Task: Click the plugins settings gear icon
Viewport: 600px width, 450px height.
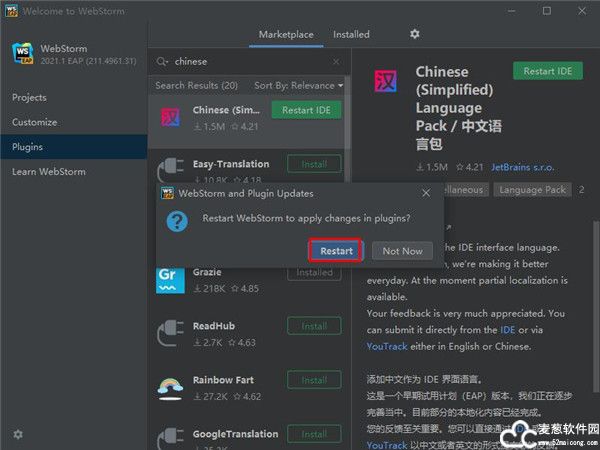Action: [x=414, y=34]
